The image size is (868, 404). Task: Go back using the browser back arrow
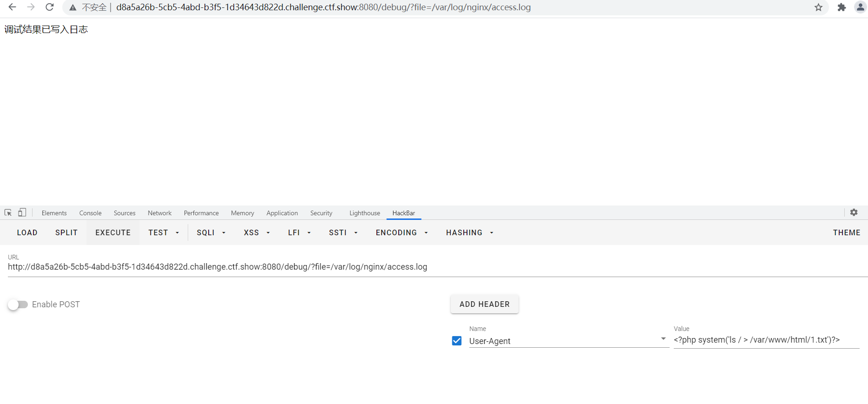coord(13,7)
